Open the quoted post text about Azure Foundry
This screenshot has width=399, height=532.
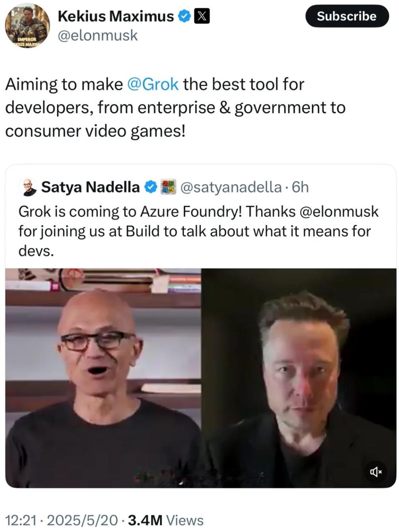pyautogui.click(x=199, y=231)
